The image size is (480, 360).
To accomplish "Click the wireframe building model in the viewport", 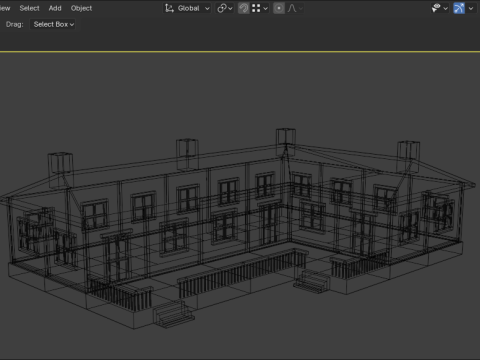I will point(237,230).
